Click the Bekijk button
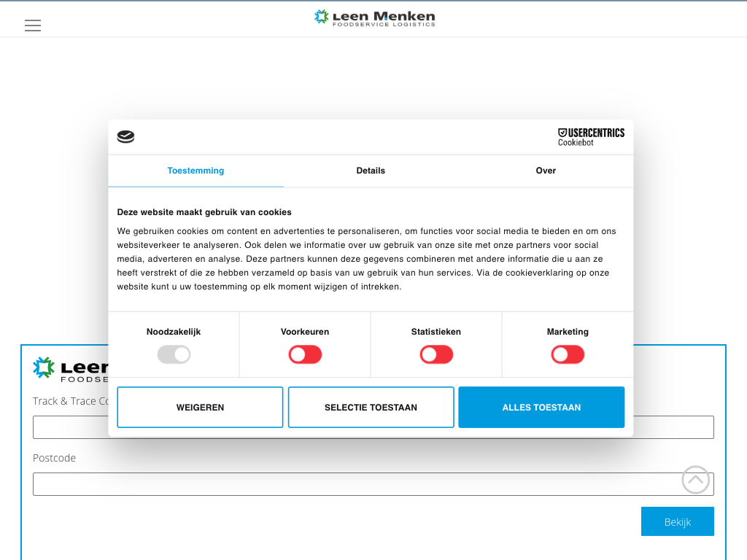 tap(677, 521)
